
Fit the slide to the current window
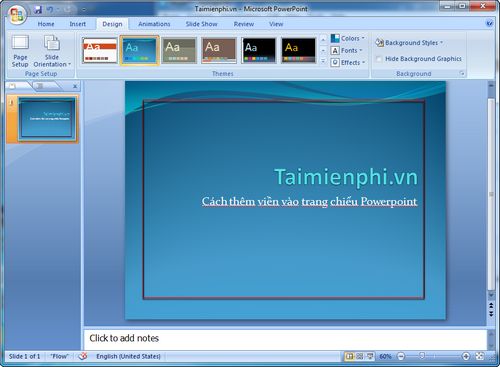[x=480, y=356]
